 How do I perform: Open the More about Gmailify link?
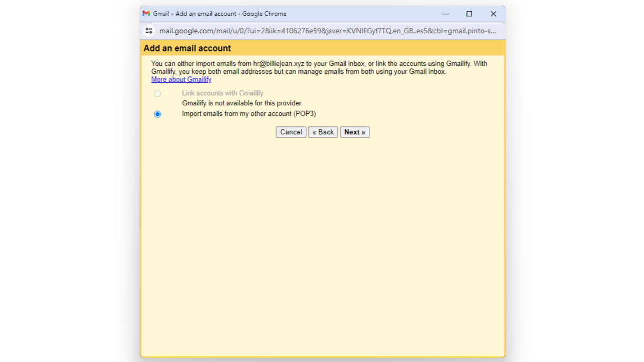tap(181, 80)
